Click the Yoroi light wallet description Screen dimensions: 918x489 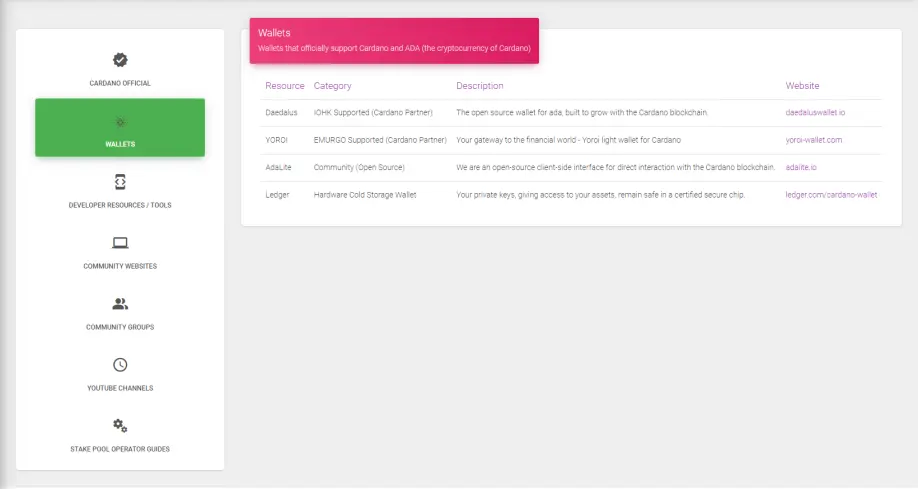coord(568,140)
